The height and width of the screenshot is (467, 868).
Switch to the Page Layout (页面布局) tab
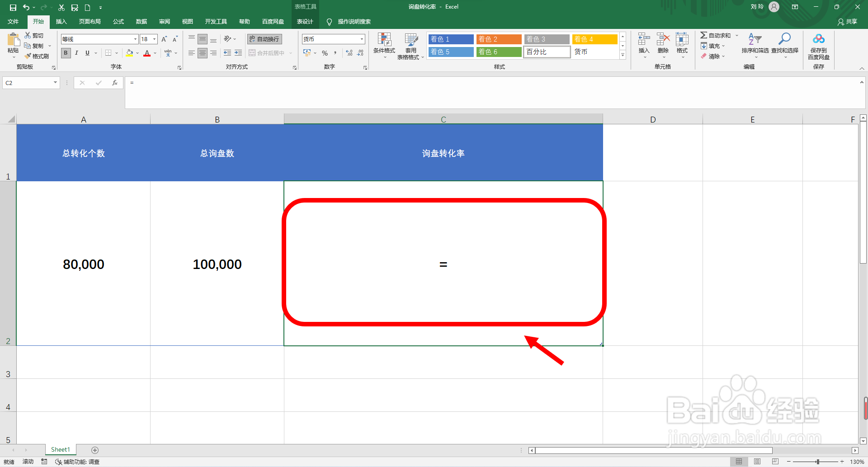(x=90, y=21)
